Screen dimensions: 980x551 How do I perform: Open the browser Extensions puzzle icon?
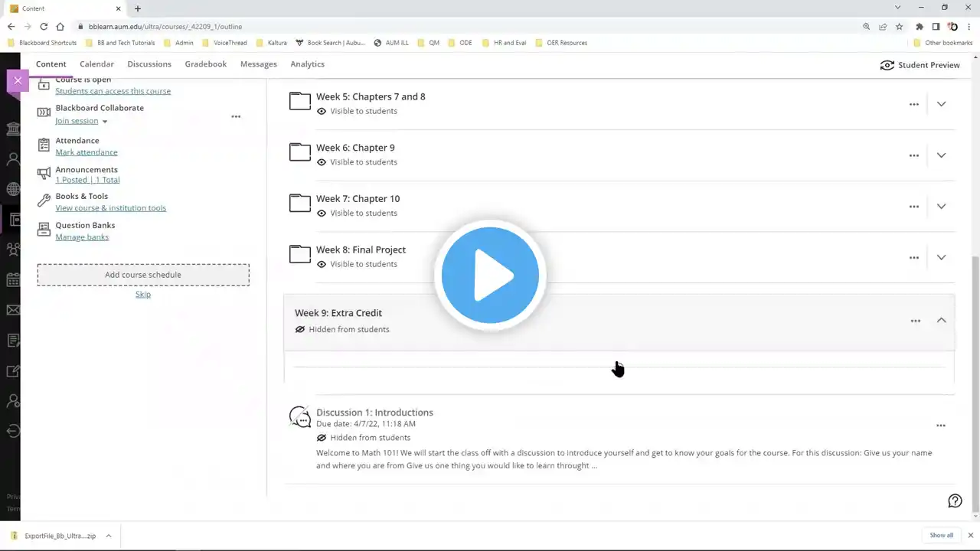tap(920, 27)
